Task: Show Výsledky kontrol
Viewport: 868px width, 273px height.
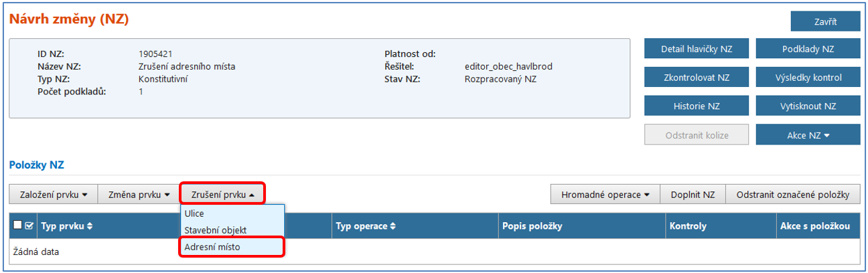Action: tap(808, 78)
